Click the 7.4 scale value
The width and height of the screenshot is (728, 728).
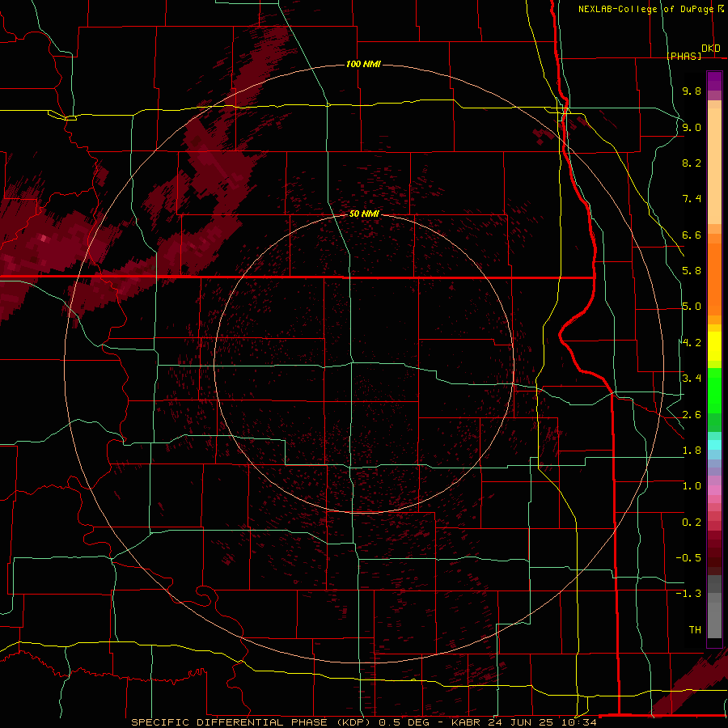click(x=692, y=199)
